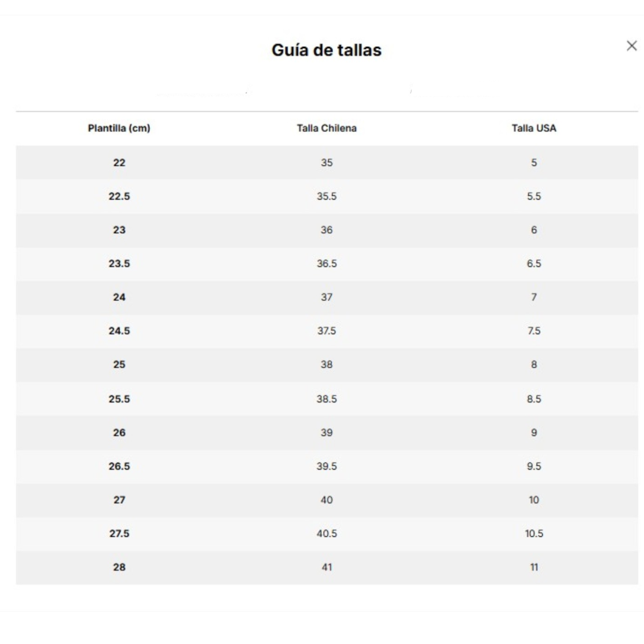Click Chilean size 38.5 cell
Screen dimensions: 644x644
tap(326, 399)
